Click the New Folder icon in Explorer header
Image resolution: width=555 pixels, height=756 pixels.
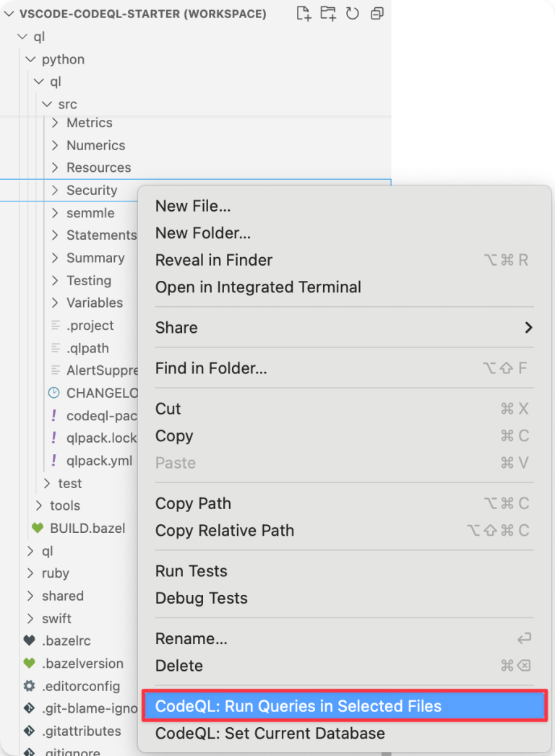(x=327, y=13)
